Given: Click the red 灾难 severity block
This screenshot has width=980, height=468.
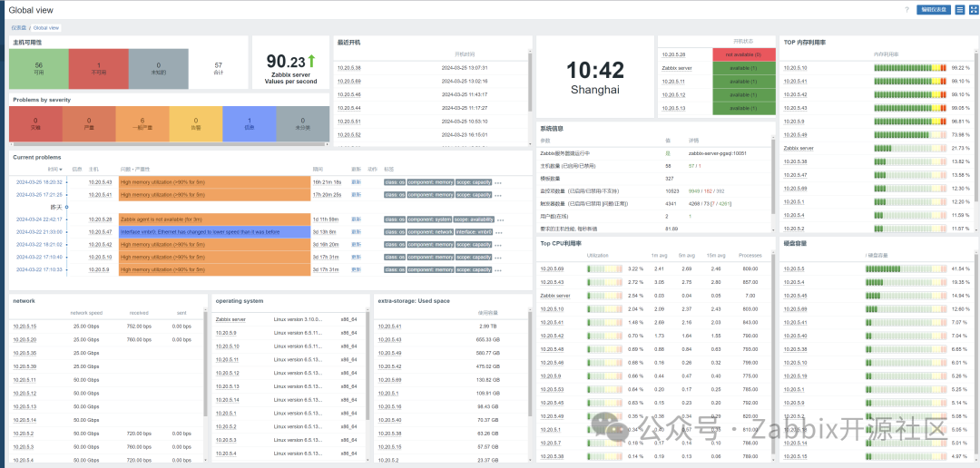Looking at the screenshot, I should pos(35,123).
